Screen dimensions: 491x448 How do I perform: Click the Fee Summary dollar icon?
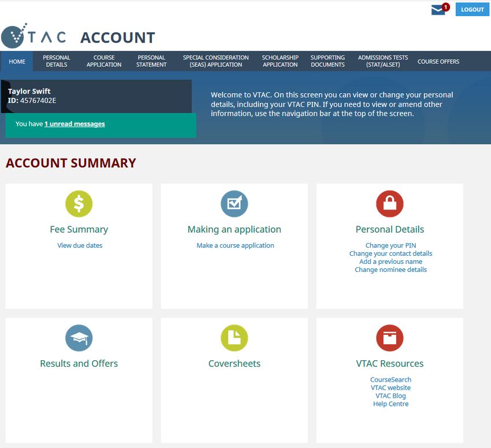pos(79,203)
